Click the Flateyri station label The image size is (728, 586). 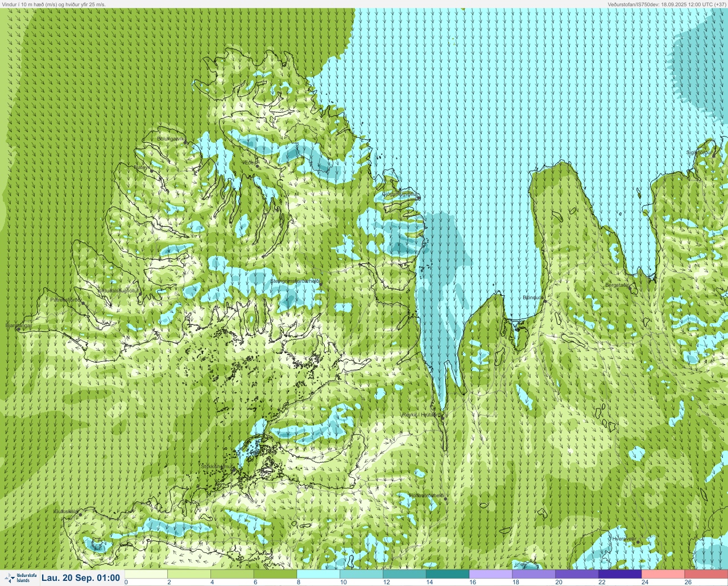pos(142,167)
